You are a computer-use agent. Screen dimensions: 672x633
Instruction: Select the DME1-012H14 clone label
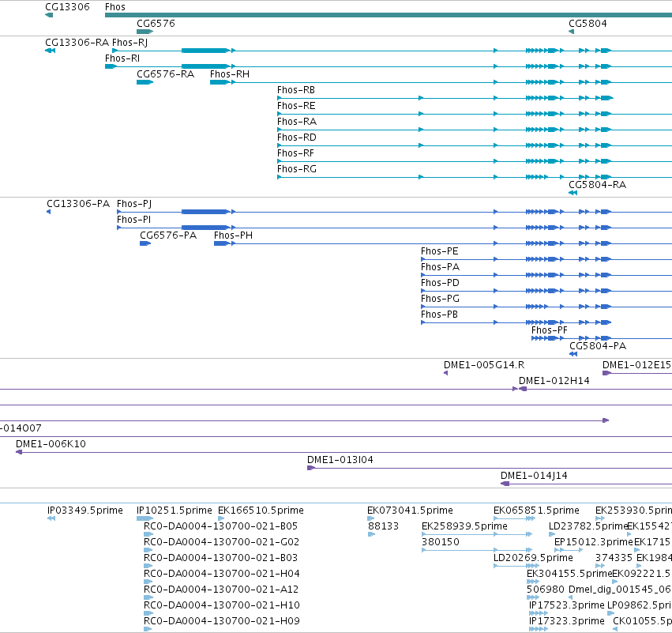click(554, 381)
